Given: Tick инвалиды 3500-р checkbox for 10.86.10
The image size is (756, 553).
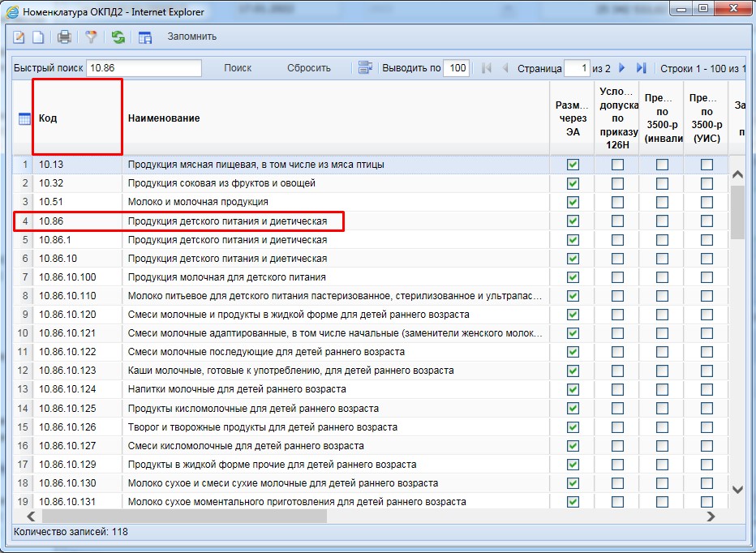Looking at the screenshot, I should point(663,259).
